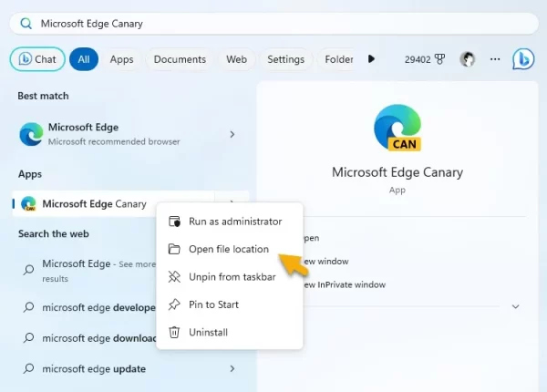Click New InPrivate window action
Viewport: 547px width, 392px height.
345,284
